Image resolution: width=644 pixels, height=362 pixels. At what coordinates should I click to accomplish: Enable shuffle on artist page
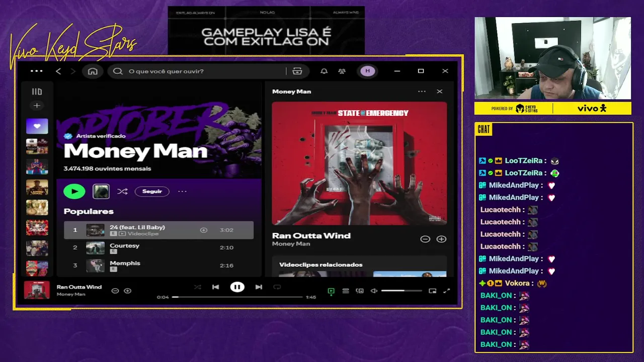pyautogui.click(x=122, y=192)
